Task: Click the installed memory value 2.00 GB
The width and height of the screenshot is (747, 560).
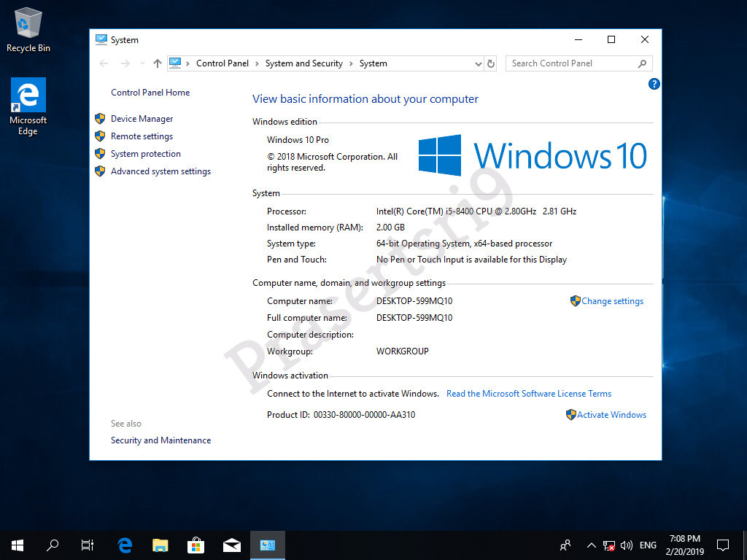Action: click(391, 227)
